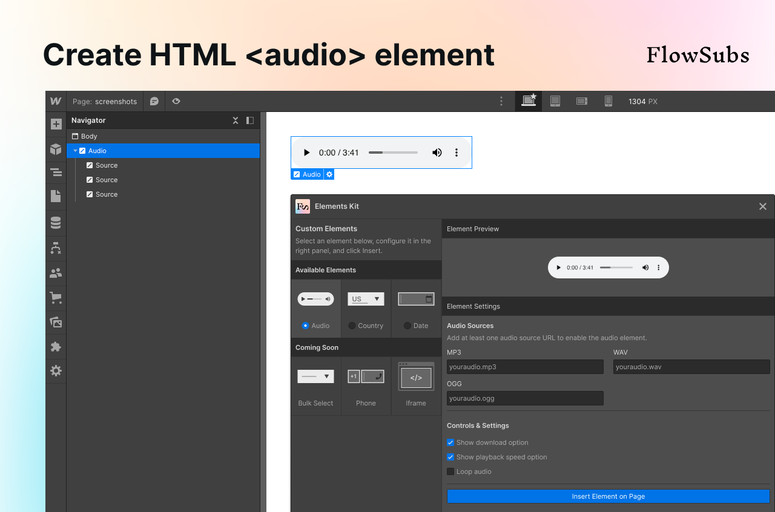This screenshot has width=775, height=512.
Task: Seek the Element Preview progress bar
Action: click(x=616, y=267)
